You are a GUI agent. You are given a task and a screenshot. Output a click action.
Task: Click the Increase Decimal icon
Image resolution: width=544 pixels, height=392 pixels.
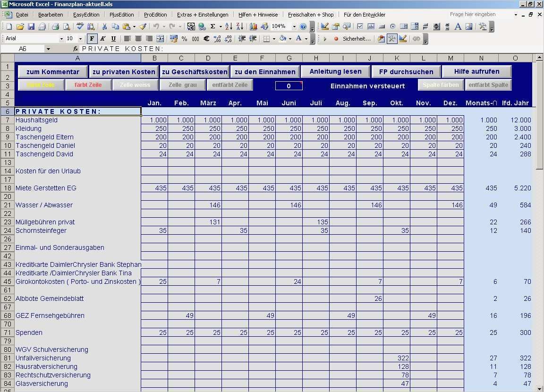tap(219, 38)
